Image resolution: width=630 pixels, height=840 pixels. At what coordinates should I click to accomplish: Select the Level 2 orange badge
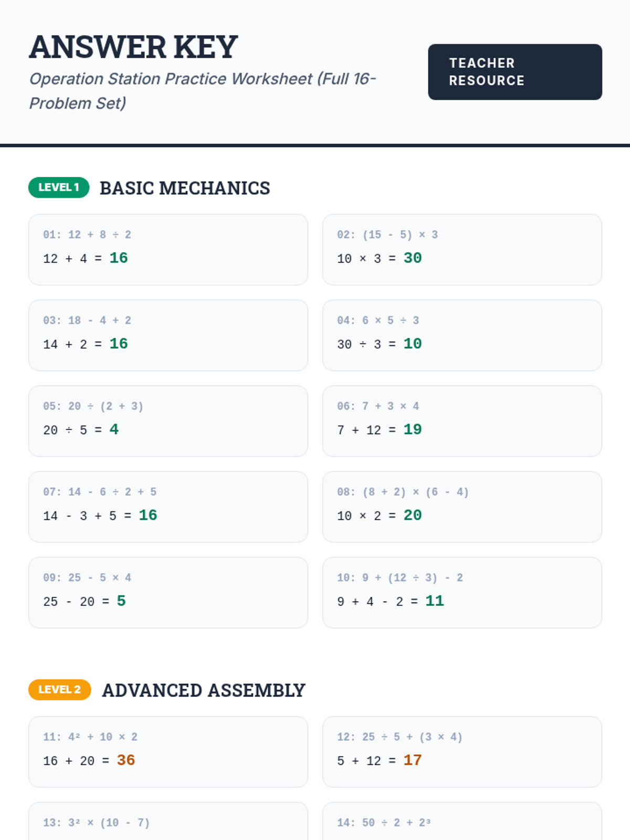tap(60, 689)
